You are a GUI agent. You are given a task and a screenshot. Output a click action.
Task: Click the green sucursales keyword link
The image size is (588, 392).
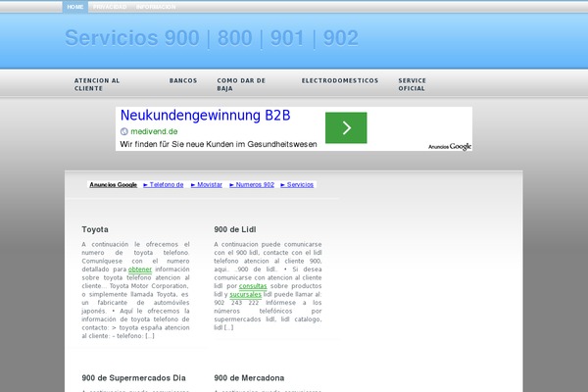tap(246, 294)
